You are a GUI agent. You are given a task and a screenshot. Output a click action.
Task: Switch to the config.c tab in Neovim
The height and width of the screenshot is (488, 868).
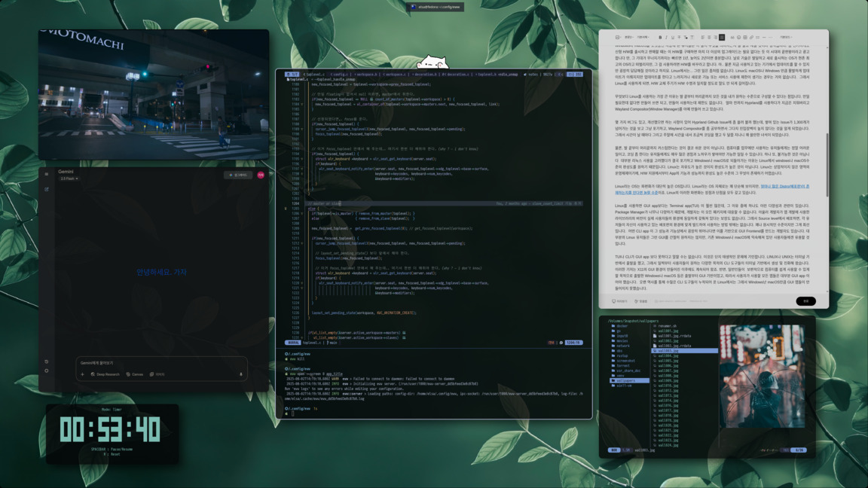339,74
